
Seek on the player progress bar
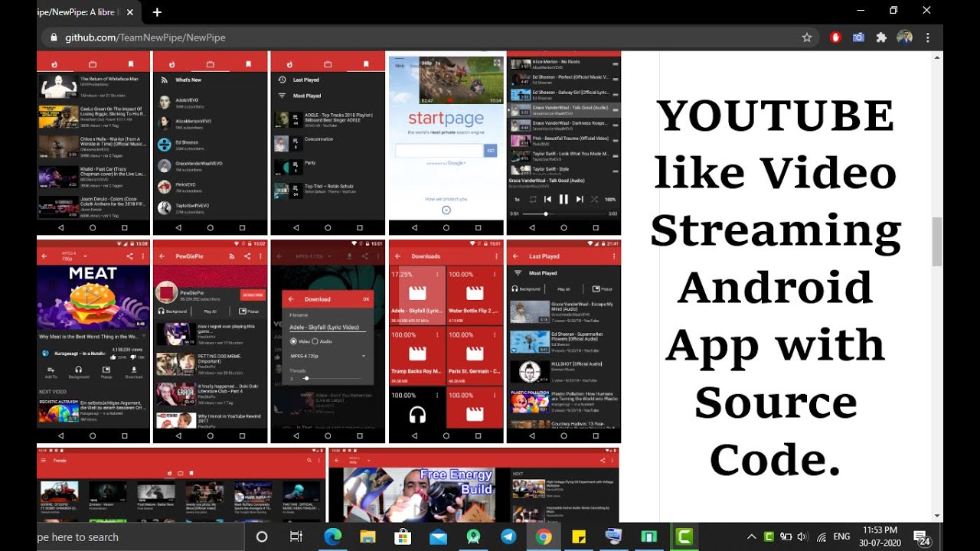pyautogui.click(x=564, y=214)
